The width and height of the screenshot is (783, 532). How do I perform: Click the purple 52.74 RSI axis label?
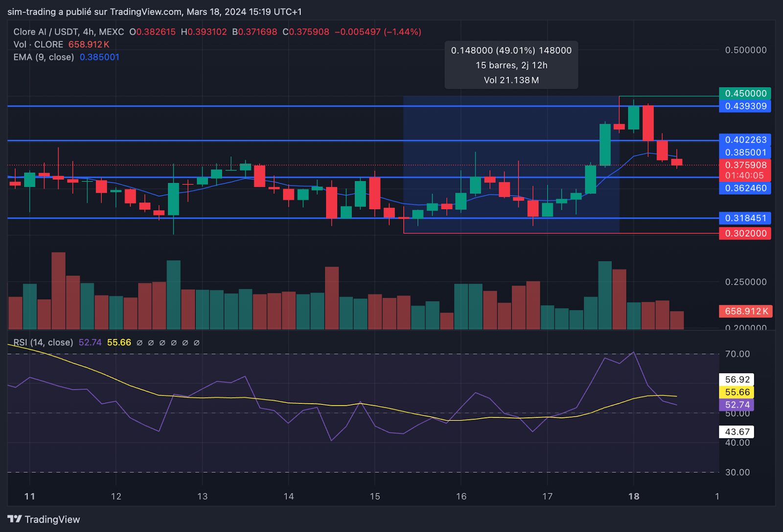point(737,405)
